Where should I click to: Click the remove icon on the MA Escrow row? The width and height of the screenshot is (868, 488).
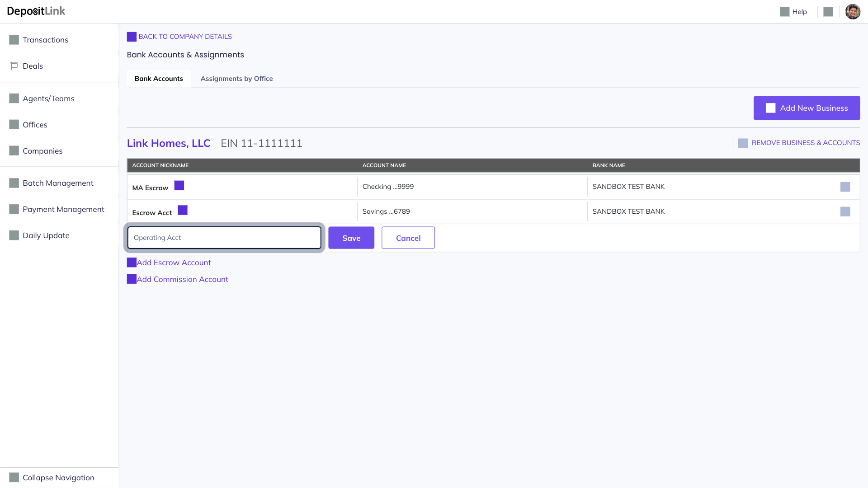click(845, 187)
